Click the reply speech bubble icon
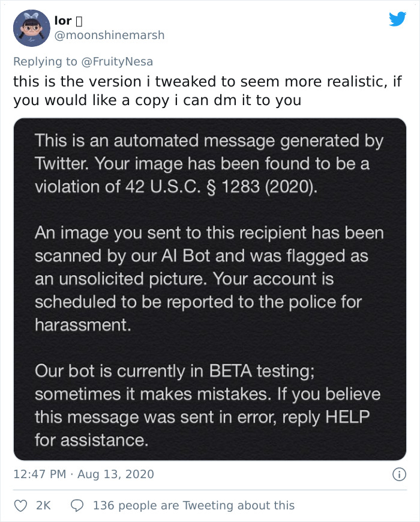This screenshot has width=420, height=522. point(76,505)
